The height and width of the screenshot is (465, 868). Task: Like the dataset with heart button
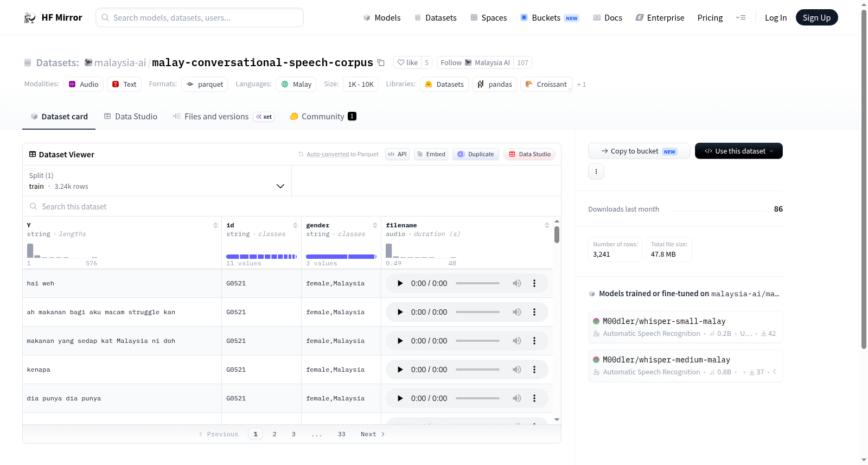click(407, 62)
